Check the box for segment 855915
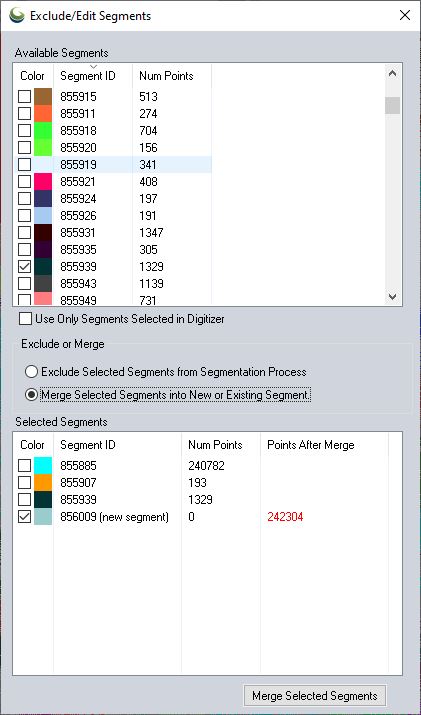 click(24, 97)
